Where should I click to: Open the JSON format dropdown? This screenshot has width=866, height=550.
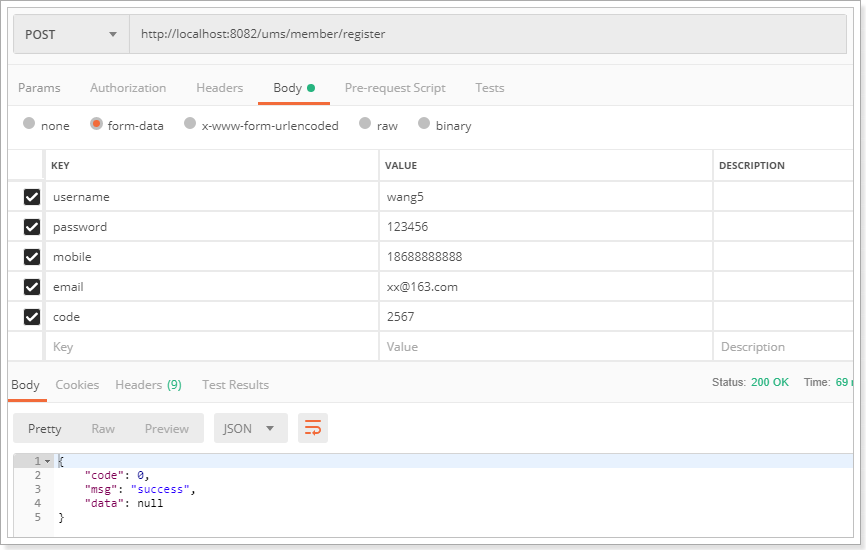pos(250,428)
